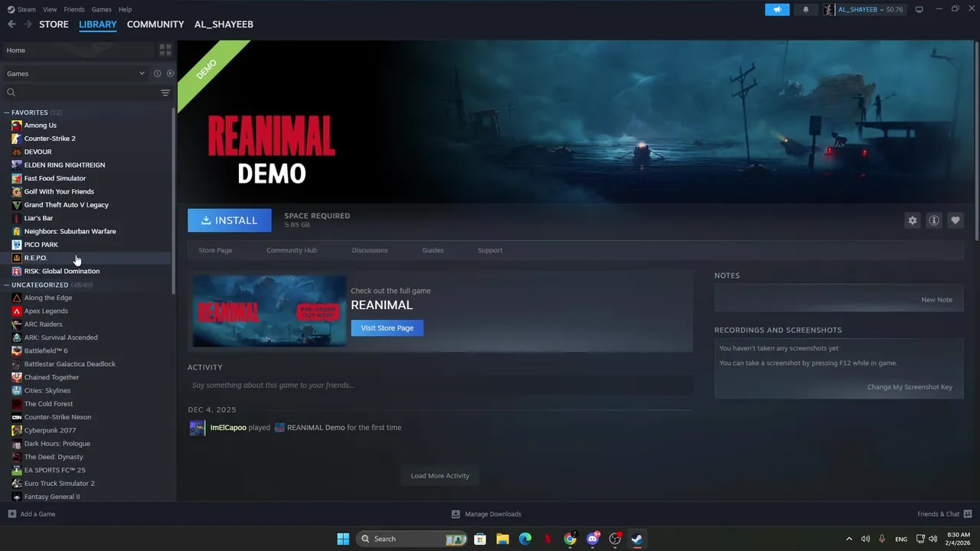Open Home in the library sidebar
This screenshot has height=551, width=980.
(79, 50)
